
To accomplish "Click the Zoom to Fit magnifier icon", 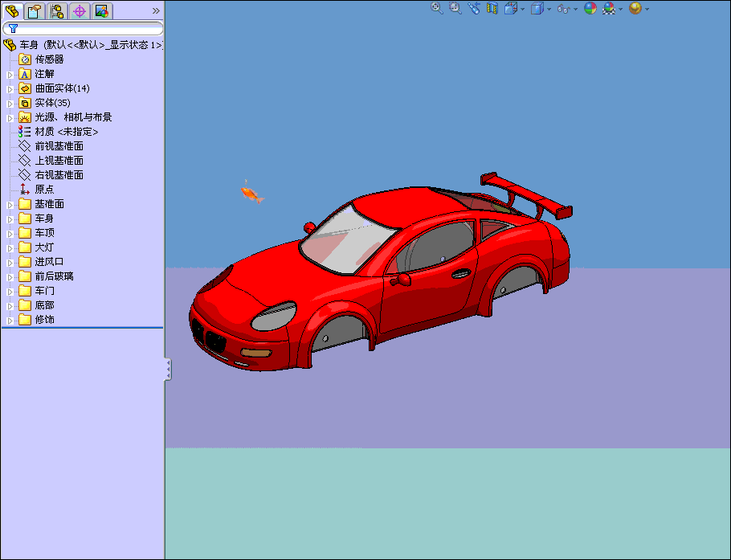I will pos(437,8).
